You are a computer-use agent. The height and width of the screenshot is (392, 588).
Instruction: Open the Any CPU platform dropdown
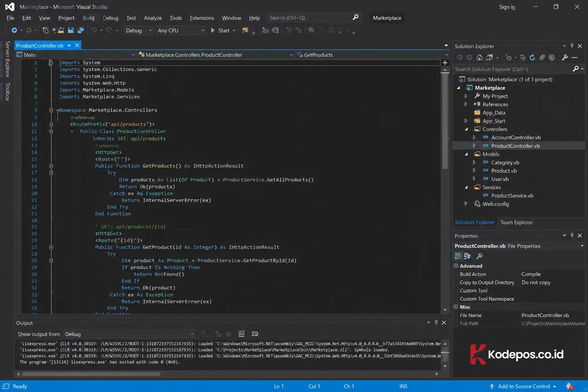point(181,30)
